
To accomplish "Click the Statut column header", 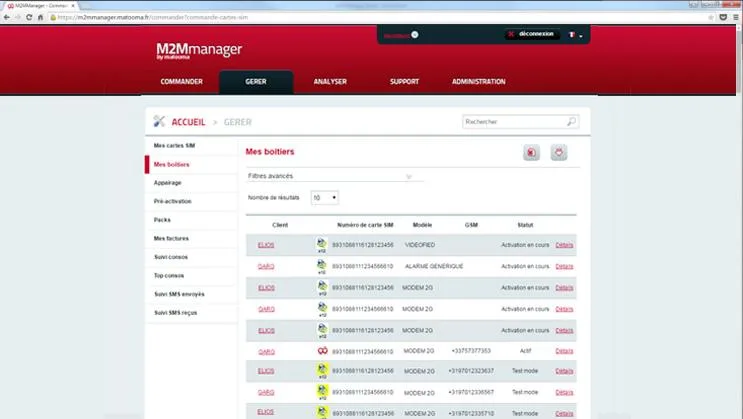I will tap(525, 225).
